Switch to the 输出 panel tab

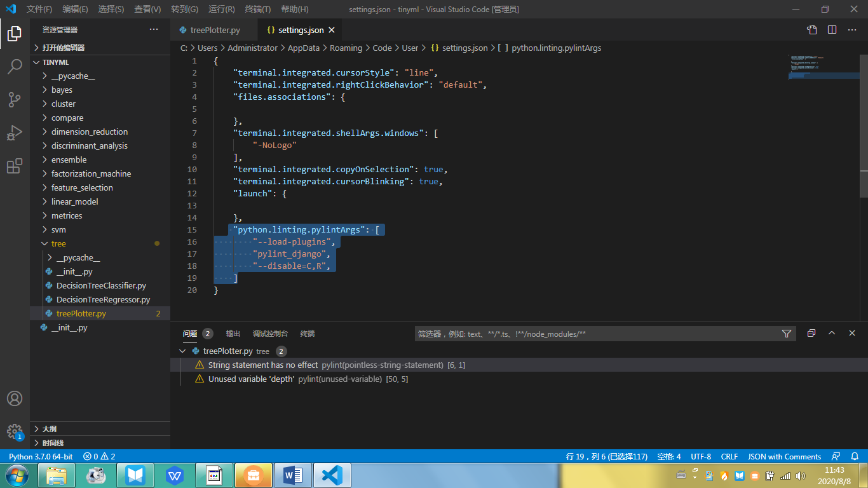(233, 333)
